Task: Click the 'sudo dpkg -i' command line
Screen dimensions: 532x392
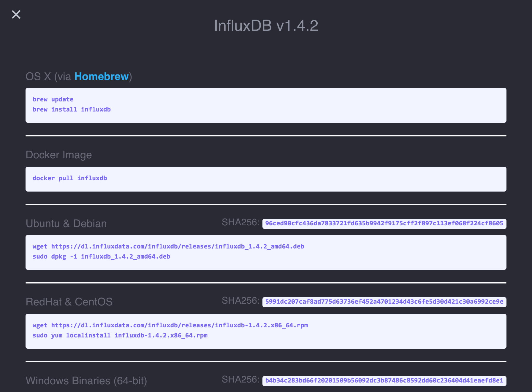Action: 102,256
